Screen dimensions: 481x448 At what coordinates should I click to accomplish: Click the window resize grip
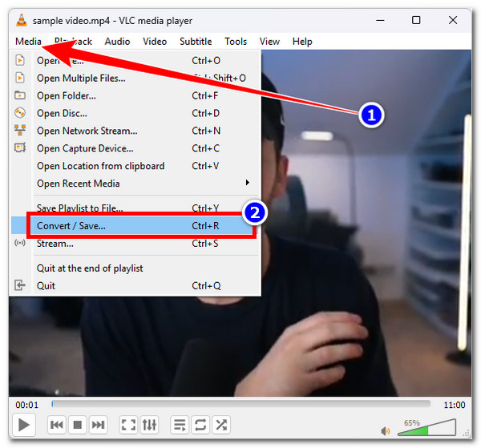466,433
